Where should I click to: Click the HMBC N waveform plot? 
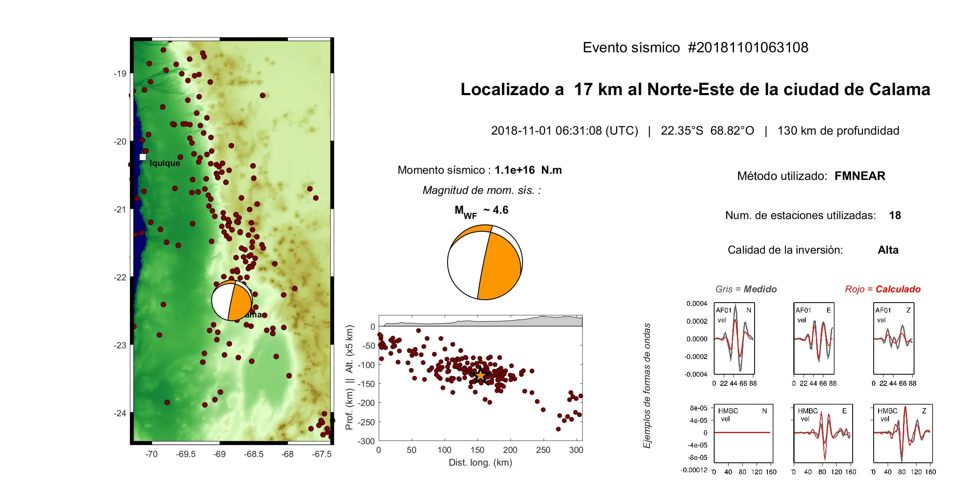[x=743, y=434]
